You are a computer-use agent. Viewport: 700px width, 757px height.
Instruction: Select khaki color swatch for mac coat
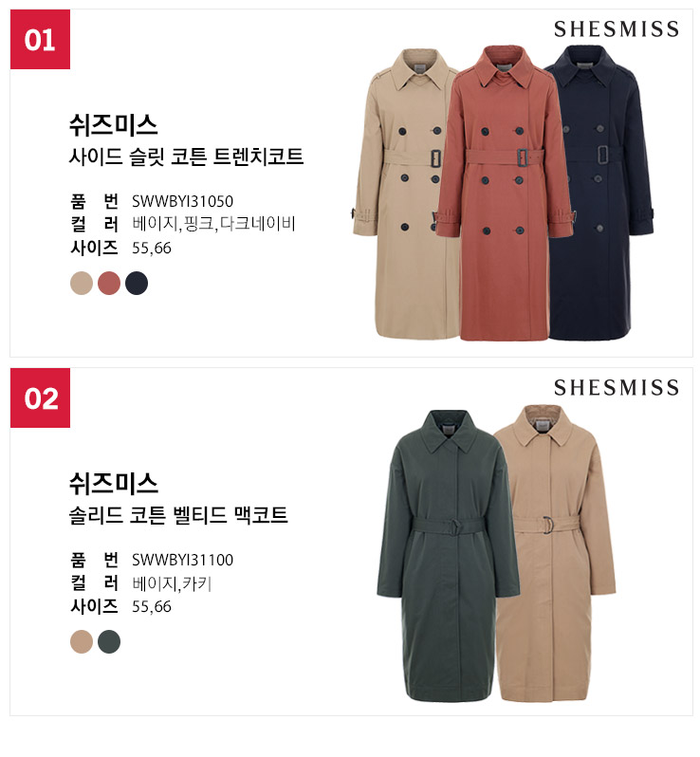tap(109, 641)
